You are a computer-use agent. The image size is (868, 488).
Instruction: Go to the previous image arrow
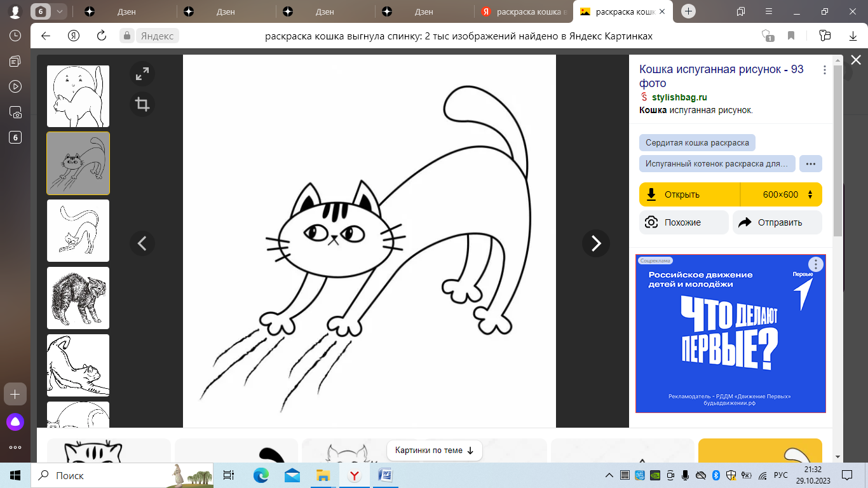142,243
